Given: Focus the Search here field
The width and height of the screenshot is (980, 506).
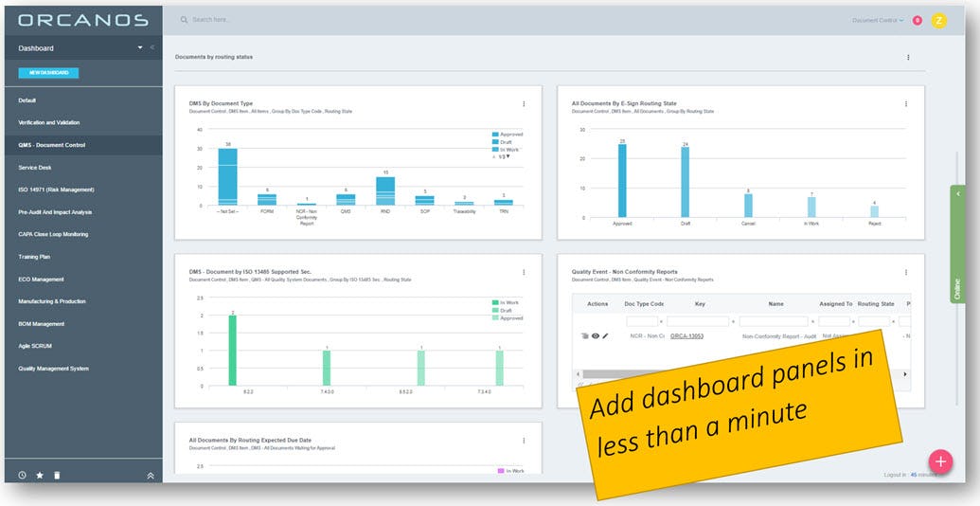Looking at the screenshot, I should coord(210,20).
